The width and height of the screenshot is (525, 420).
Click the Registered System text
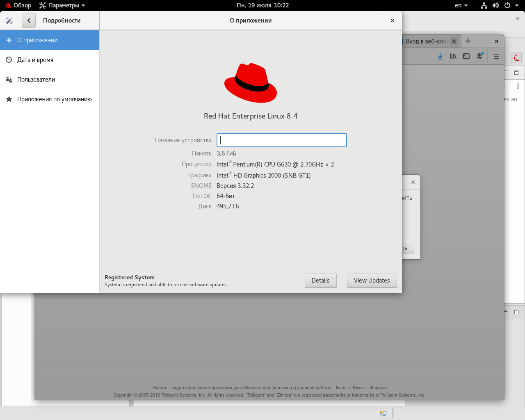click(x=130, y=277)
